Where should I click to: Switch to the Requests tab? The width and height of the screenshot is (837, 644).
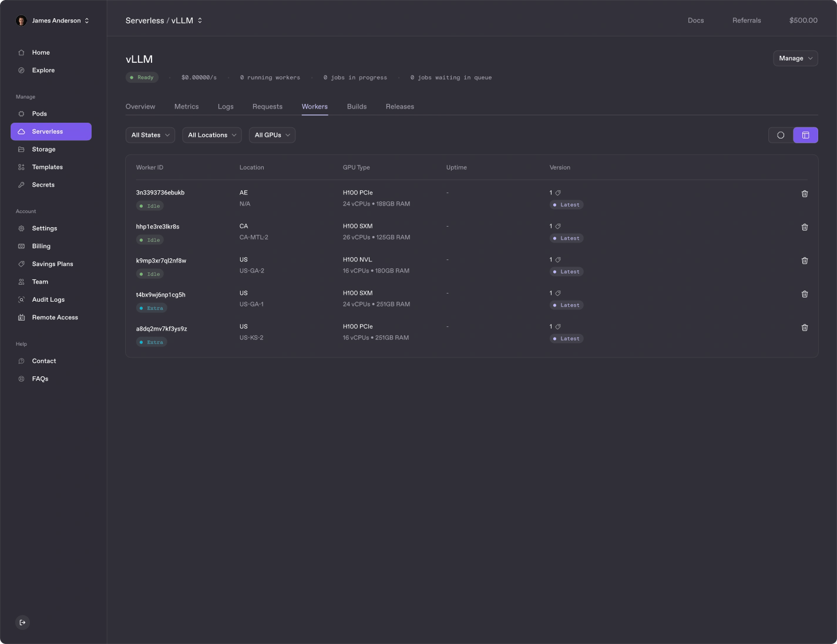267,107
